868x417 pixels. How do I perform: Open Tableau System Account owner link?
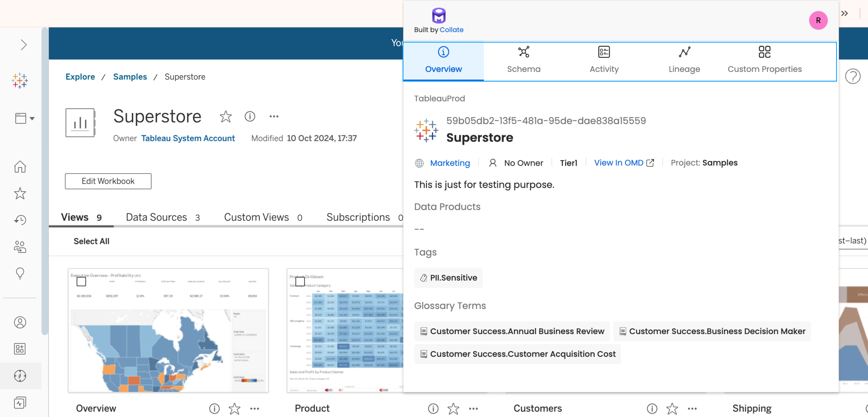[188, 138]
